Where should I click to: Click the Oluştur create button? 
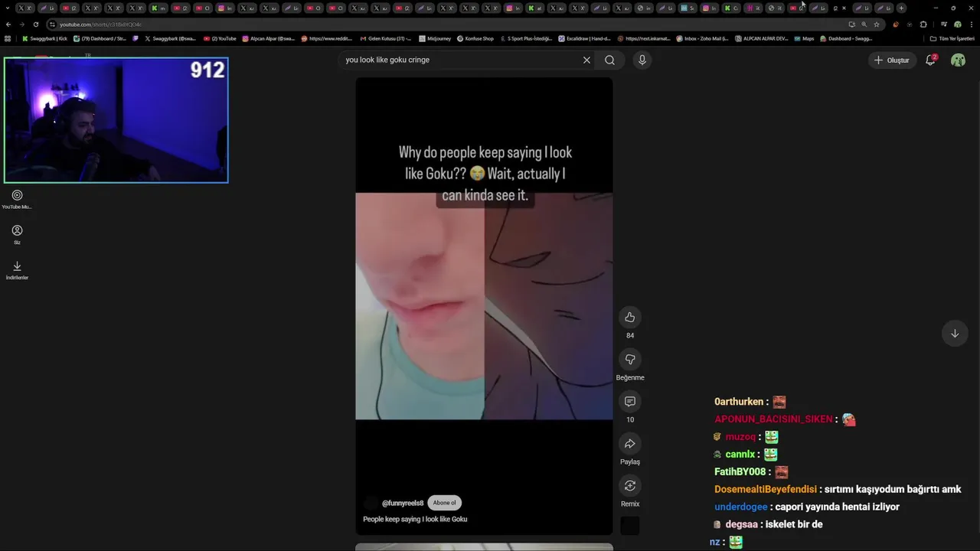click(892, 60)
